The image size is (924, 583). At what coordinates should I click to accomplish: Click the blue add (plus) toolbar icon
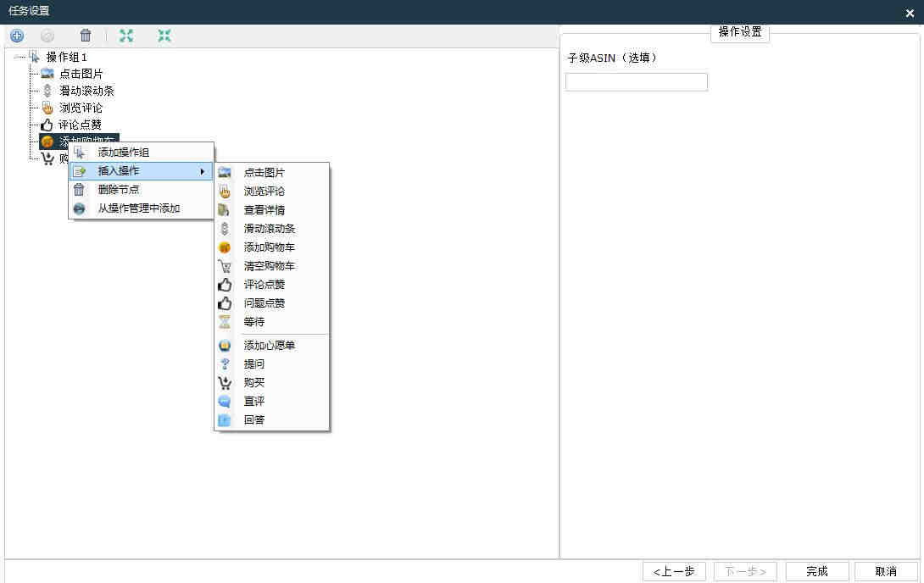[17, 36]
